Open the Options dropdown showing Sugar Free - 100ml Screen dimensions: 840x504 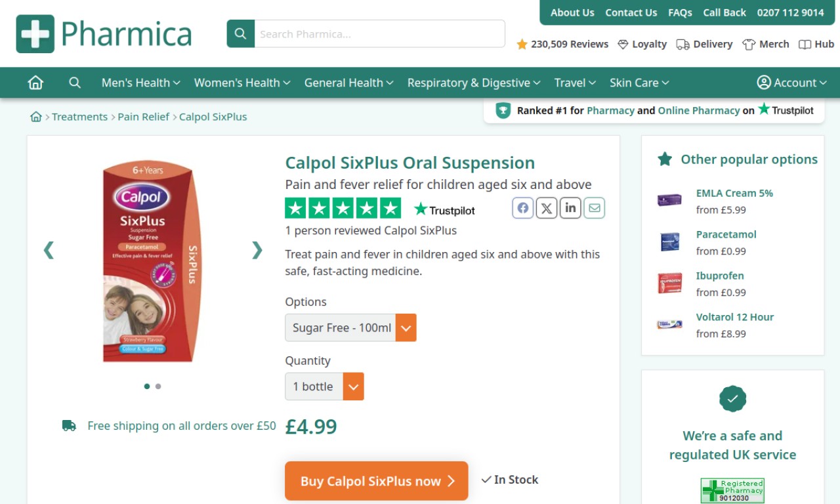350,327
